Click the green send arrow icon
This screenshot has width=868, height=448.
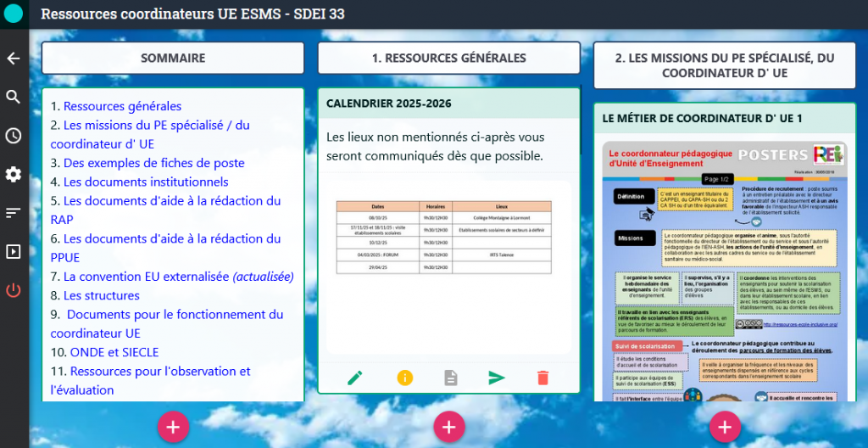(x=497, y=378)
